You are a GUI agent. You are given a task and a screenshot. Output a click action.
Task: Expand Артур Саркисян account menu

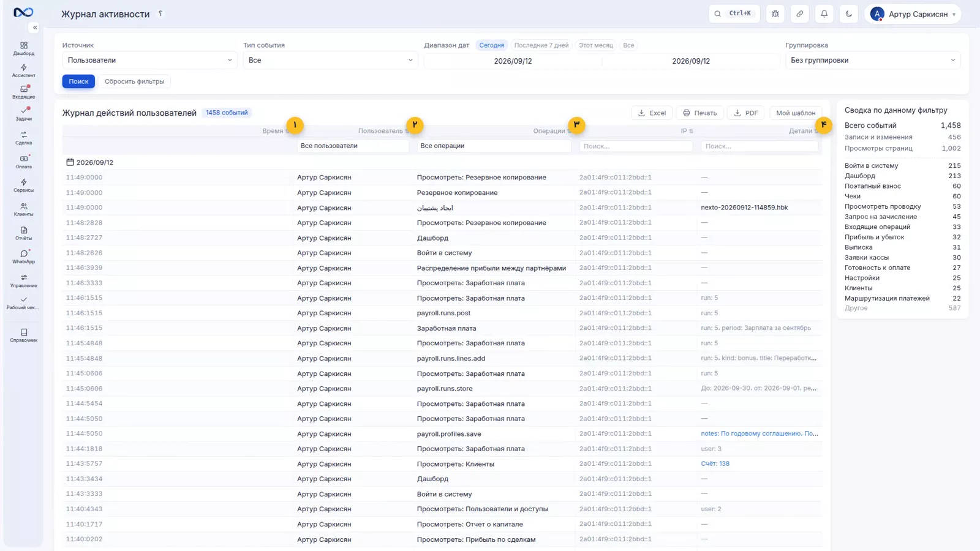[x=913, y=13]
